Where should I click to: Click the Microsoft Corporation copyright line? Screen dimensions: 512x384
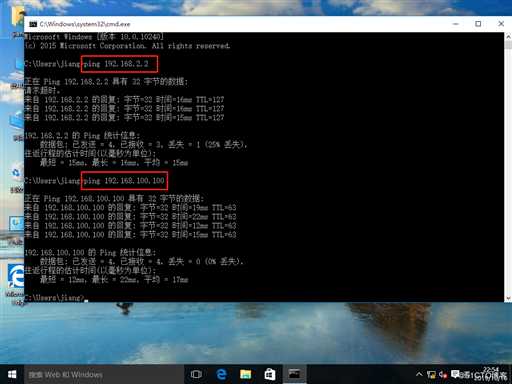[x=127, y=46]
